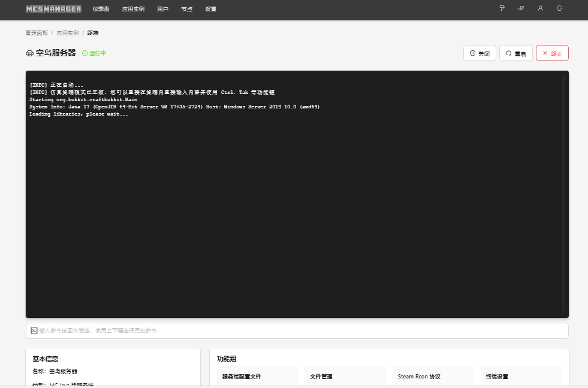This screenshot has width=588, height=388.
Task: Click the 重启 restart button
Action: click(x=515, y=53)
